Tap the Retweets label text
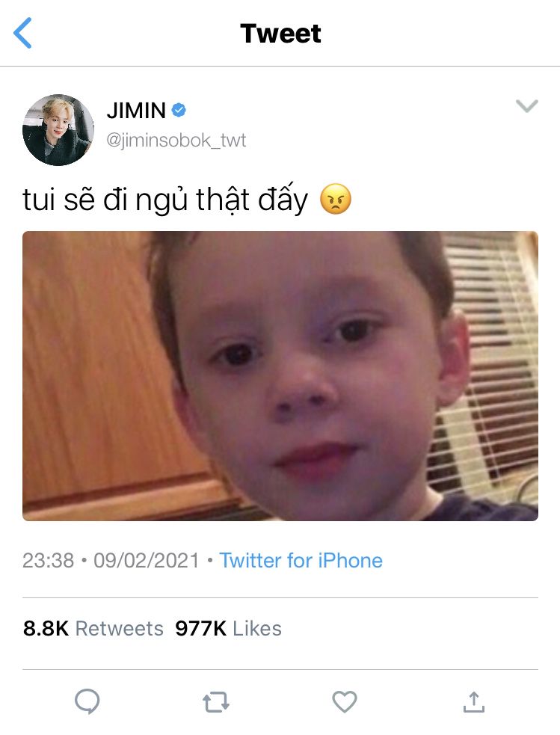This screenshot has width=560, height=735. tap(120, 628)
